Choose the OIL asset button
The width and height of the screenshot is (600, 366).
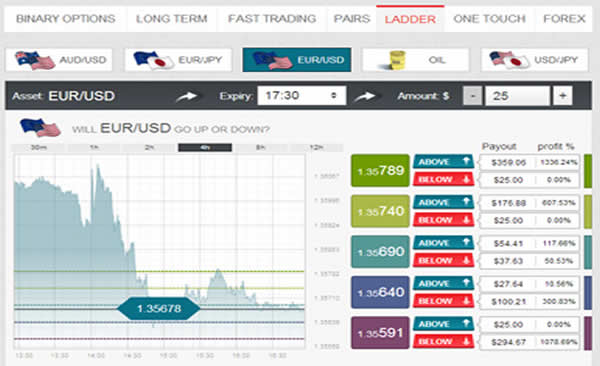415,60
